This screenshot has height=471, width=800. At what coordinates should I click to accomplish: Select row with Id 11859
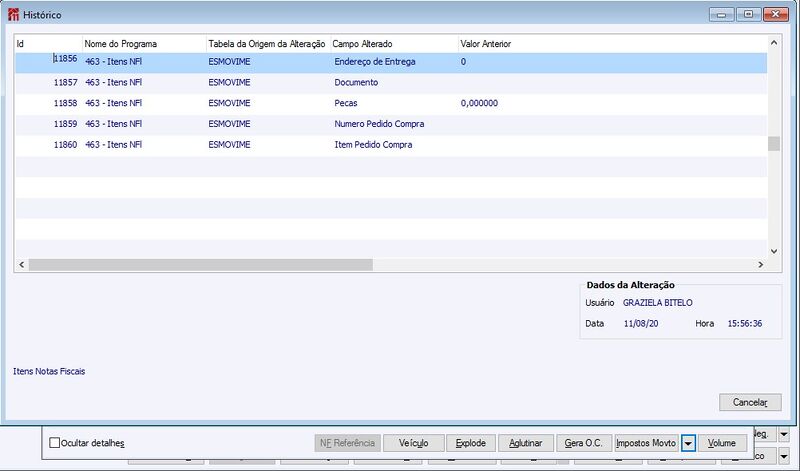391,124
